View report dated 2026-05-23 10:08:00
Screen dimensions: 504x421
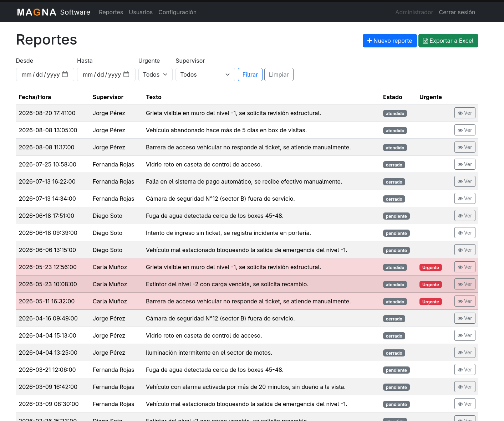pyautogui.click(x=465, y=284)
